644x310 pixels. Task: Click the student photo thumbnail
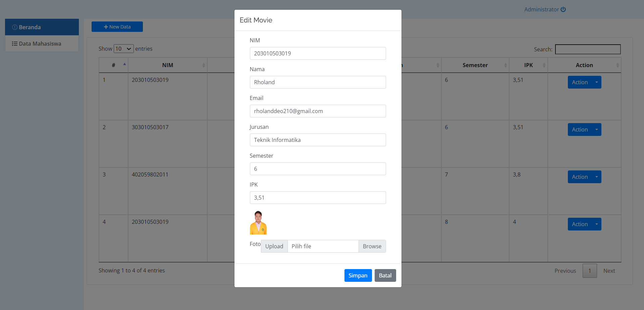[258, 222]
